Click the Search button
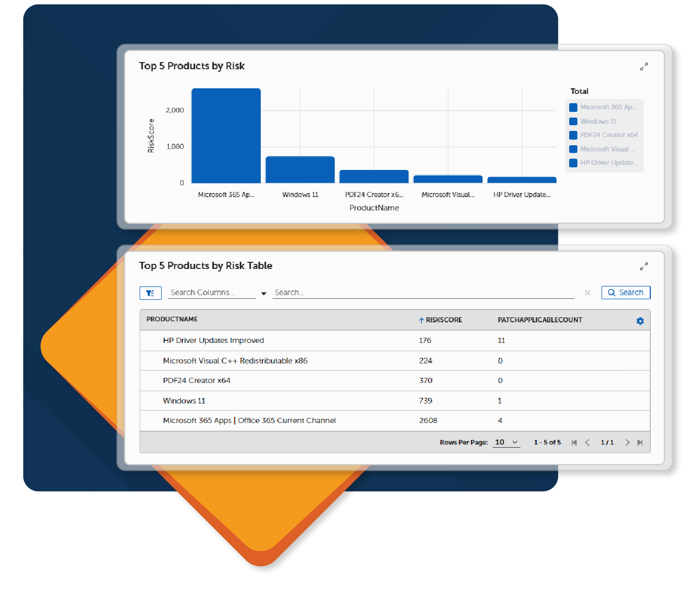Screen dimensions: 698x616 [626, 293]
